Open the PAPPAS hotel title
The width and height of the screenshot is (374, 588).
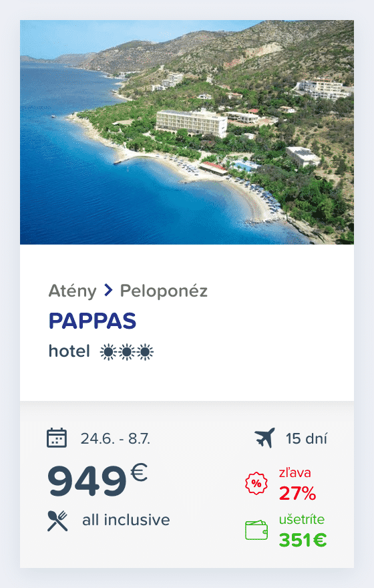(x=92, y=321)
